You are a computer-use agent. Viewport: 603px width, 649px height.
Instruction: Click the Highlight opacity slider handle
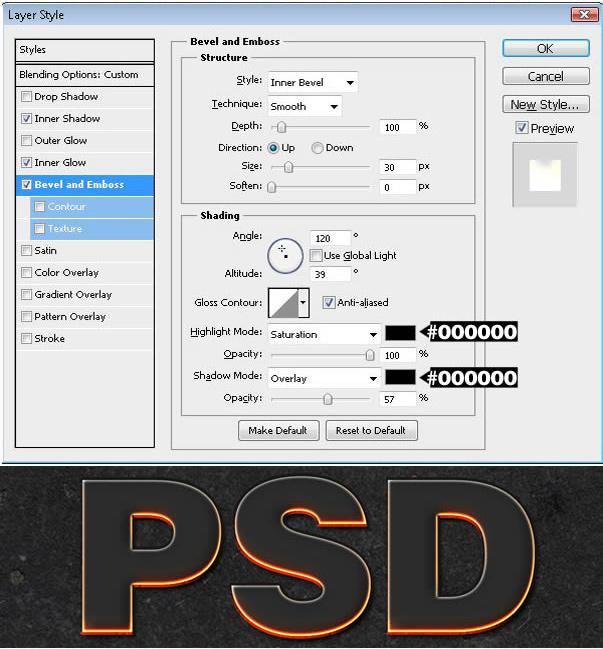tap(370, 355)
